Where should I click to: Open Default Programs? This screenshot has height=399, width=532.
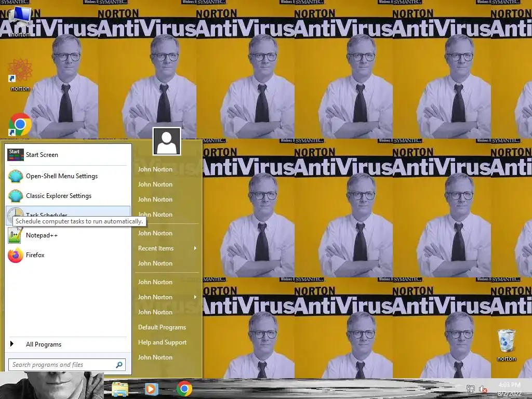click(167, 327)
